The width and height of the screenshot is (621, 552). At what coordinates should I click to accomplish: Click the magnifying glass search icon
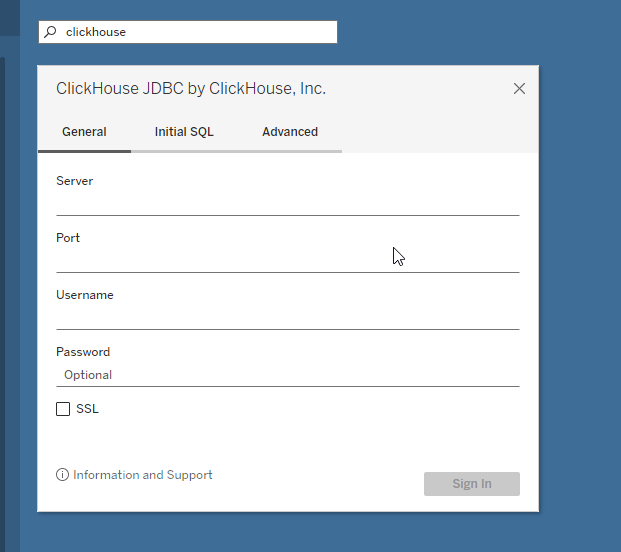click(x=51, y=32)
